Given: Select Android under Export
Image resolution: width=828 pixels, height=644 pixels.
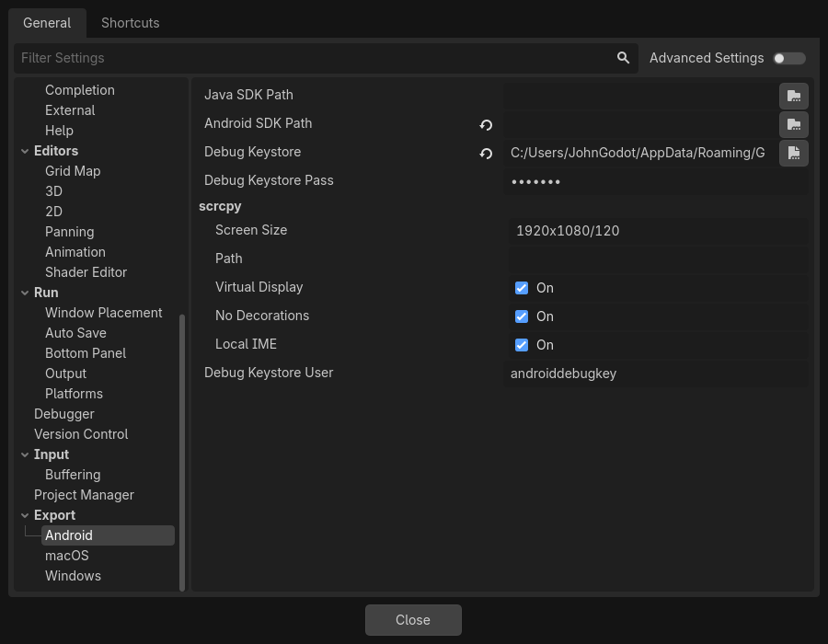Looking at the screenshot, I should pos(108,535).
